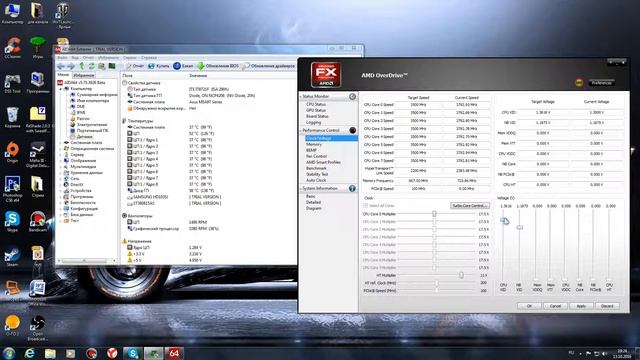
Task: Open Open Broadcaster desktop shortcut
Action: (38, 328)
